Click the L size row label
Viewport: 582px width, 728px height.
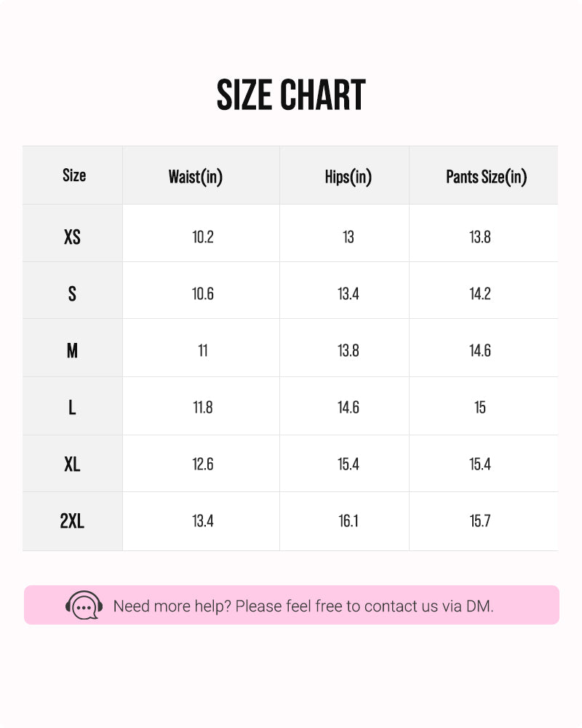coord(72,407)
